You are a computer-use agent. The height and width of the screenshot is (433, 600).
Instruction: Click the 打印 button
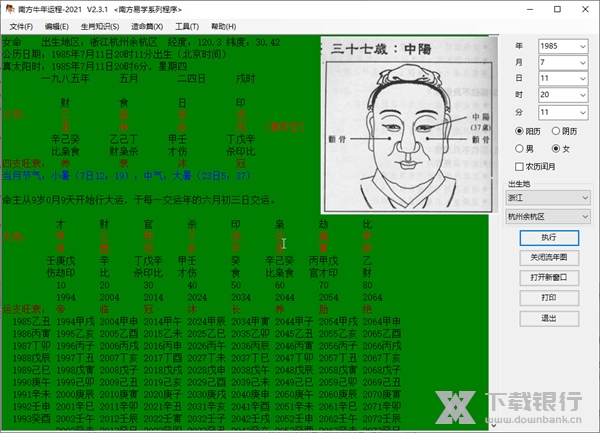pos(548,297)
